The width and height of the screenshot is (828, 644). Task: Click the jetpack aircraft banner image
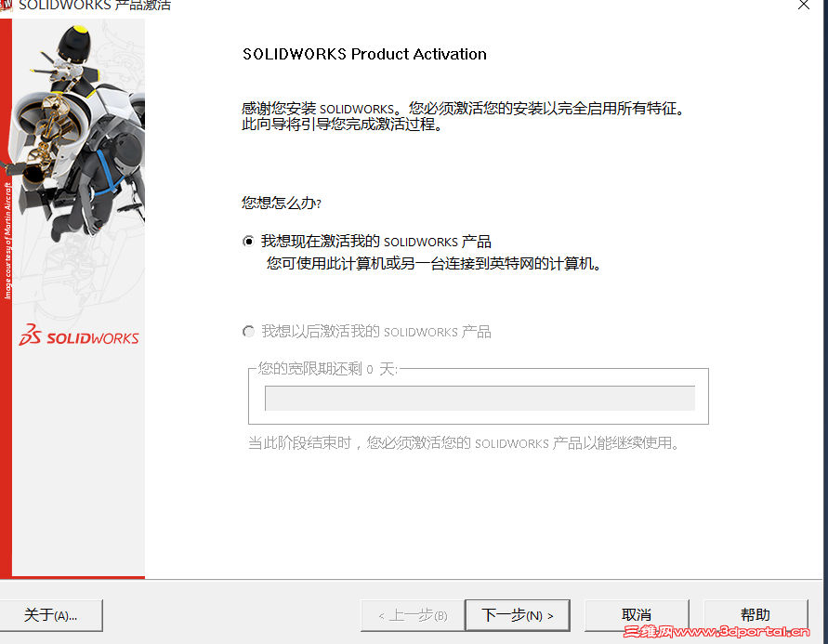click(x=79, y=132)
